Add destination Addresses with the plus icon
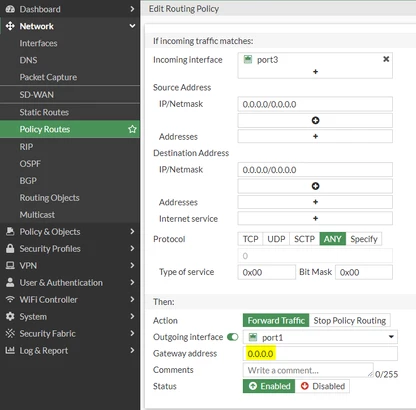 tap(315, 202)
